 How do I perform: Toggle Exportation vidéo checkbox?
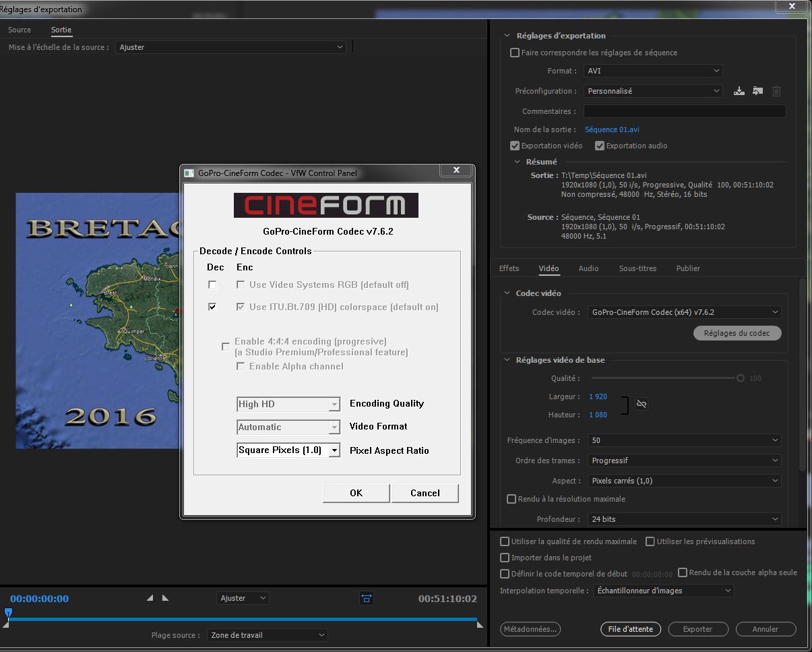[x=515, y=146]
